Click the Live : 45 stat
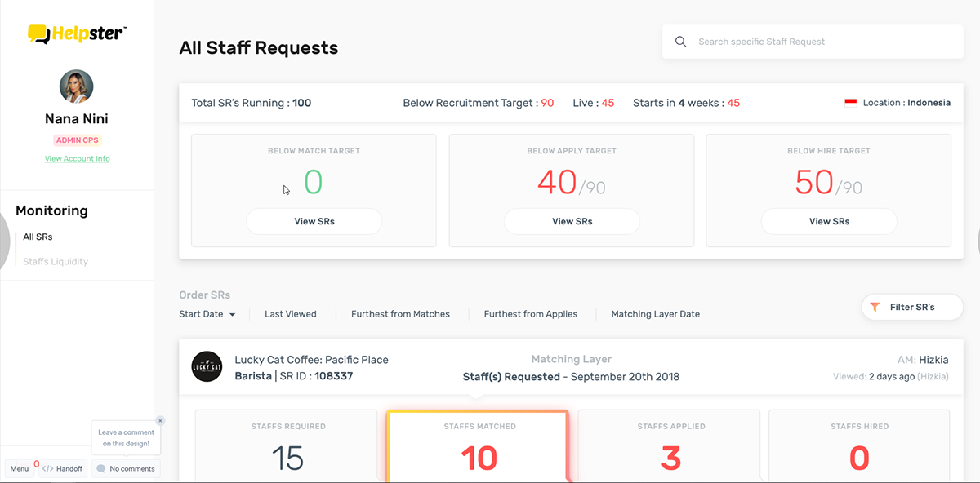The image size is (980, 483). pos(594,103)
